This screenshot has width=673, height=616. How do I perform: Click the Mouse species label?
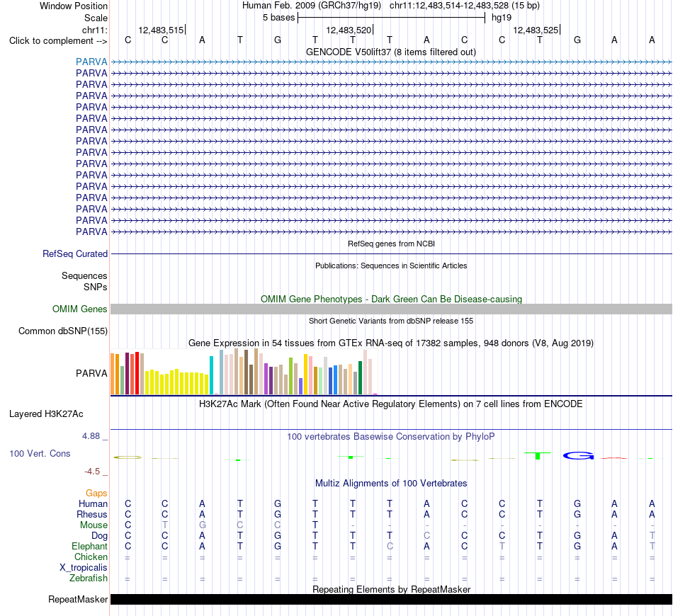pyautogui.click(x=94, y=525)
